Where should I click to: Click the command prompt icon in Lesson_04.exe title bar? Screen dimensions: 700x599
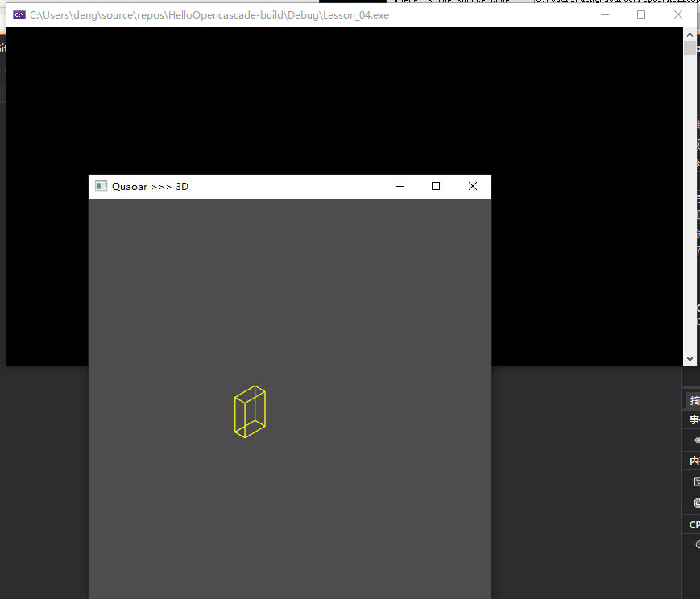18,14
